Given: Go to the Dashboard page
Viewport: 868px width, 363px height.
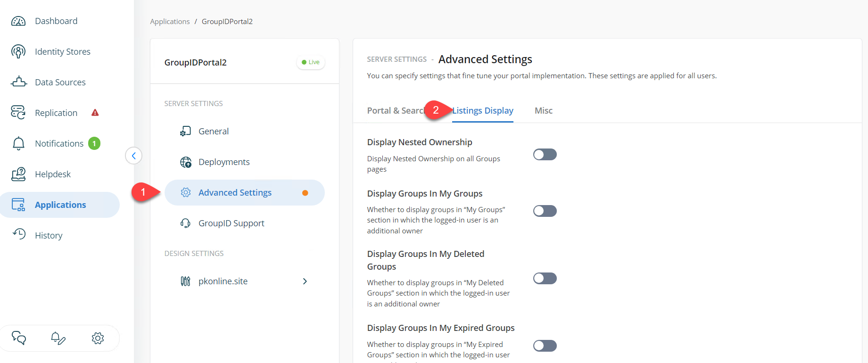Looking at the screenshot, I should coord(56,21).
